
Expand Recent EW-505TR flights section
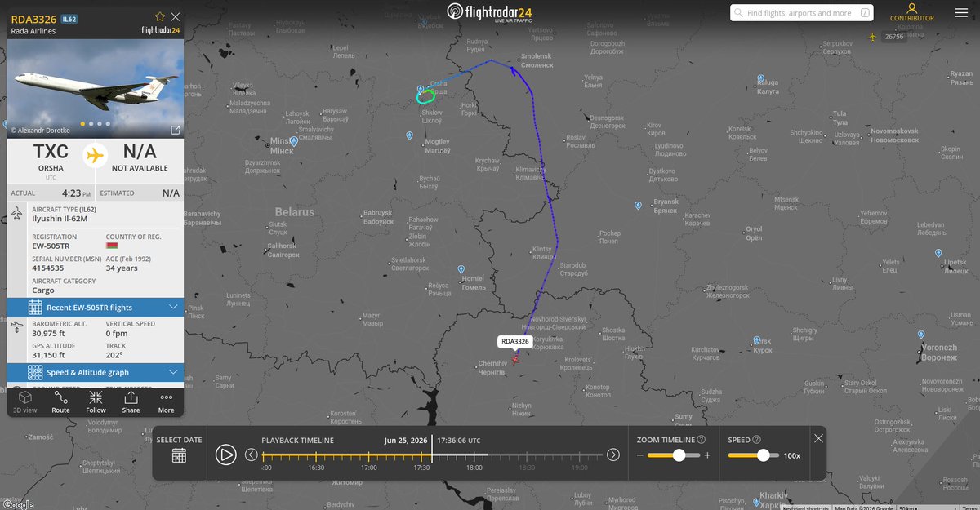[x=96, y=307]
